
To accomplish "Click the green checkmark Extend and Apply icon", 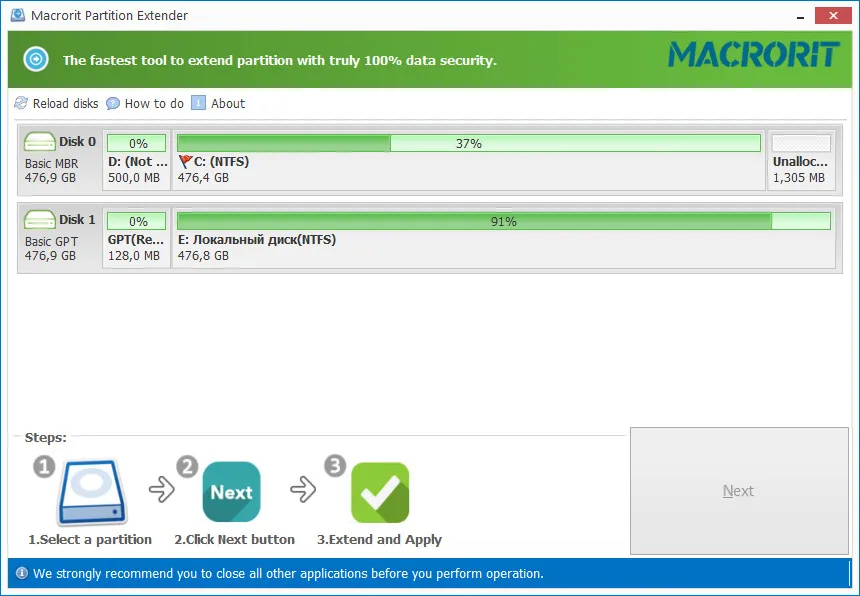I will [x=380, y=492].
